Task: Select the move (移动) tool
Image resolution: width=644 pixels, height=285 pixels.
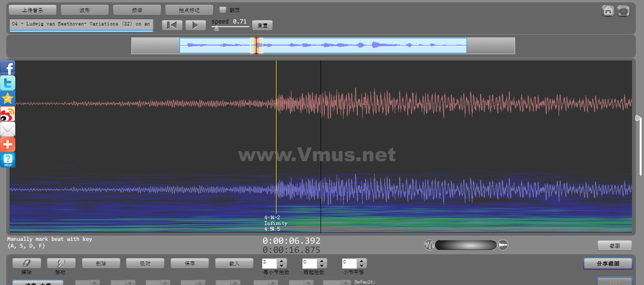Action: coord(61,263)
